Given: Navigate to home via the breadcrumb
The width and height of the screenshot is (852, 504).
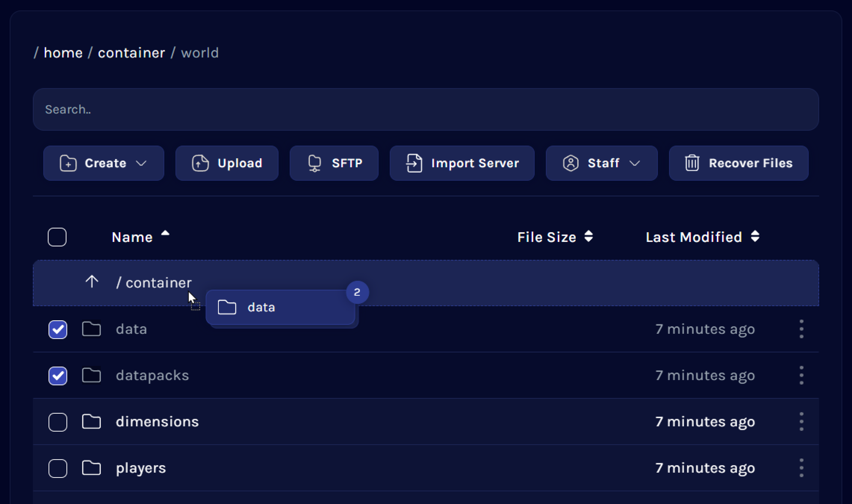Looking at the screenshot, I should [x=63, y=52].
